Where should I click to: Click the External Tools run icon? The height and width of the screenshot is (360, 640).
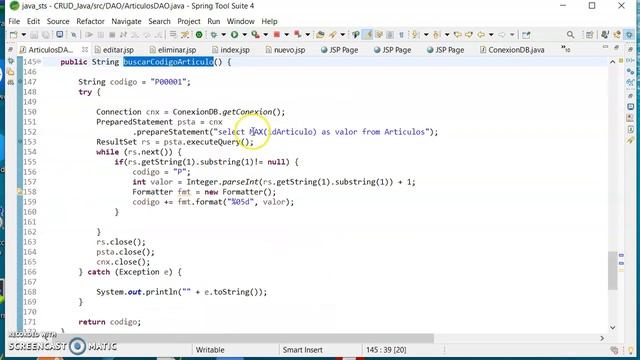point(298,35)
